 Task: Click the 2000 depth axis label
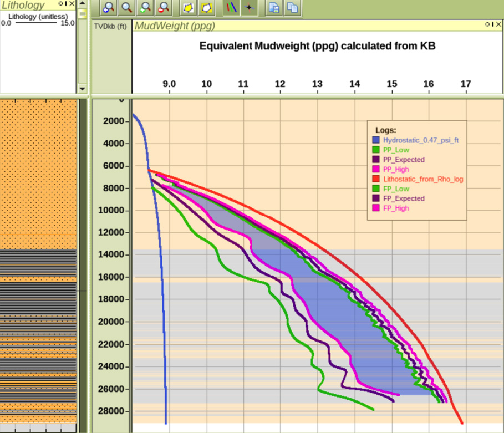point(114,121)
